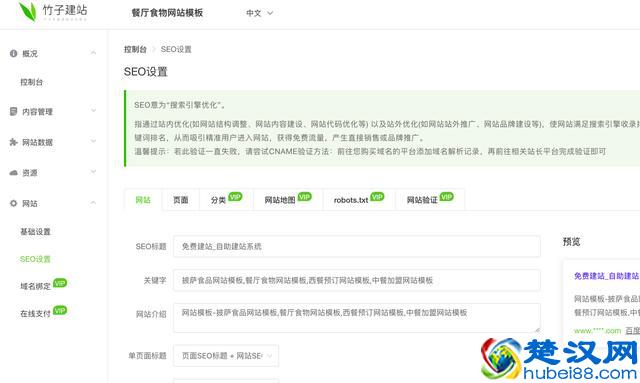Open 域名绑定 in the sidebar

point(36,286)
